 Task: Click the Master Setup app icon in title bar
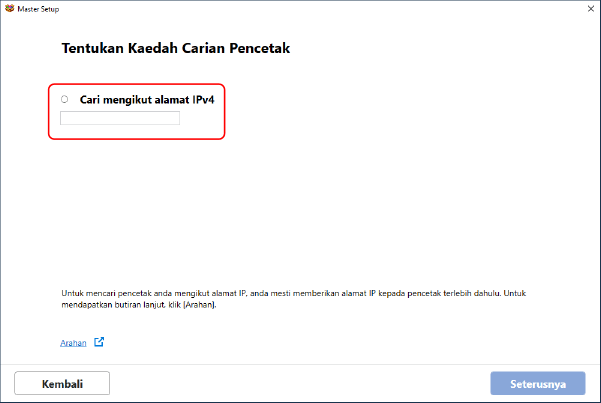pyautogui.click(x=9, y=7)
